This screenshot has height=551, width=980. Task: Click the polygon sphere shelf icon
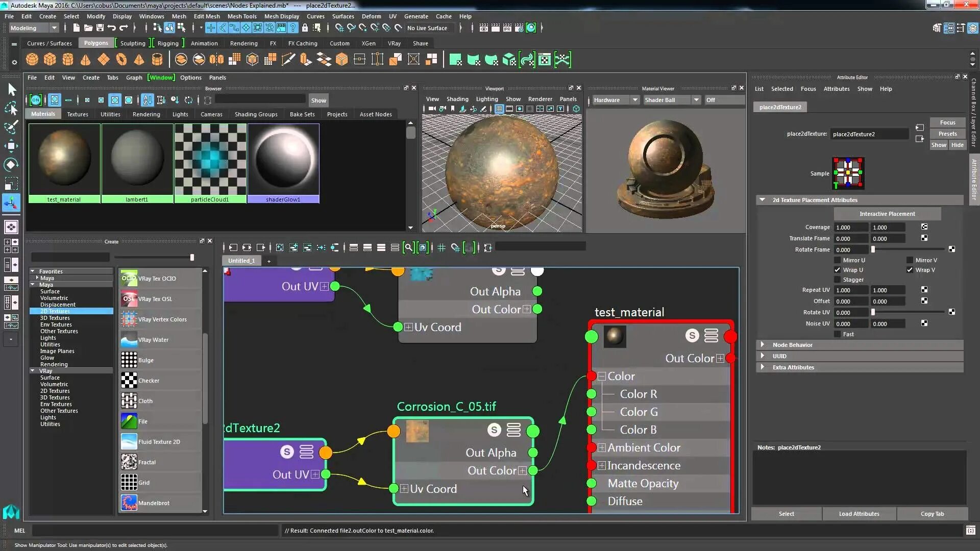click(32, 60)
